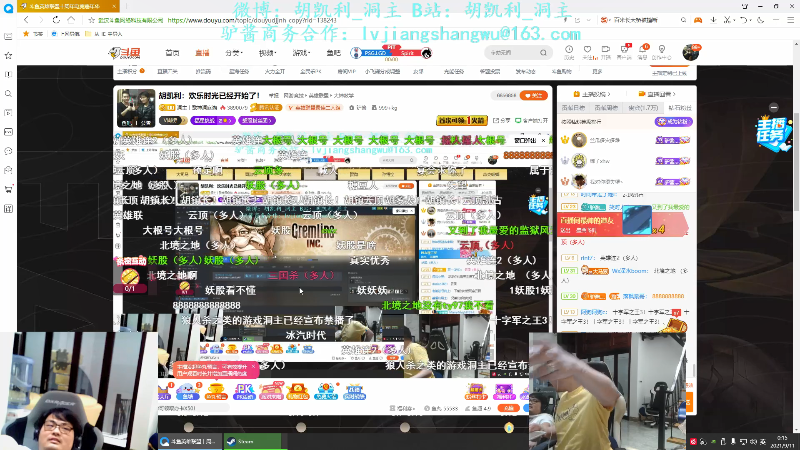Expand the 分类 category dropdown
This screenshot has height=450, width=800.
[234, 53]
